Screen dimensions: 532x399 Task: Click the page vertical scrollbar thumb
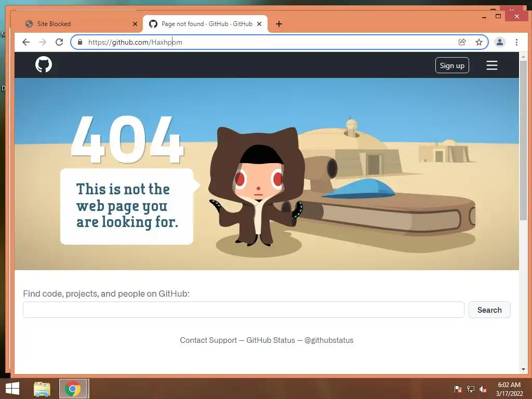523,140
